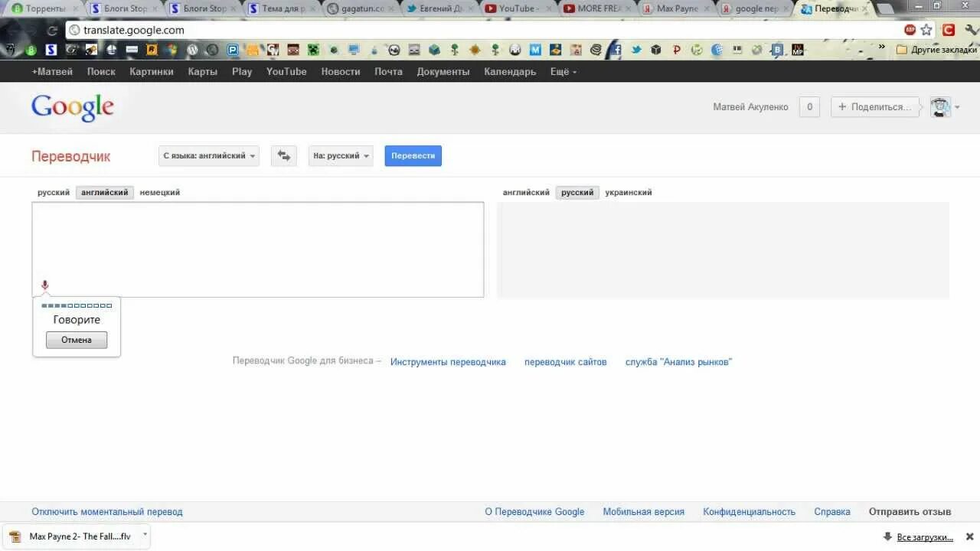Viewport: 980px width, 551px height.
Task: Click Отключить моментальный перевод
Action: [107, 512]
